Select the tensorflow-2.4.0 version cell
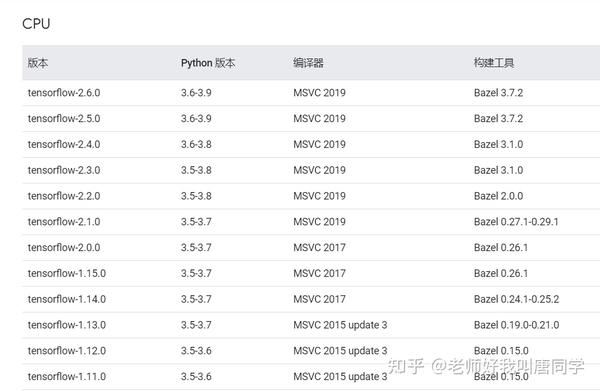 [x=64, y=144]
